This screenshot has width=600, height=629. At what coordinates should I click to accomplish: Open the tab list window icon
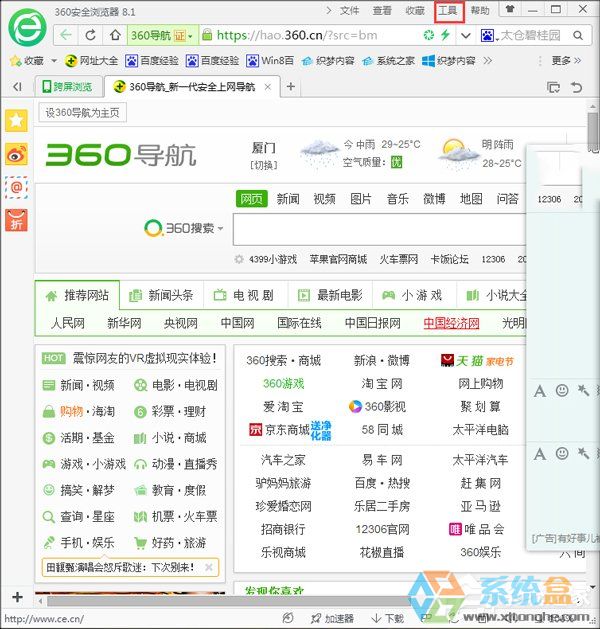point(553,87)
